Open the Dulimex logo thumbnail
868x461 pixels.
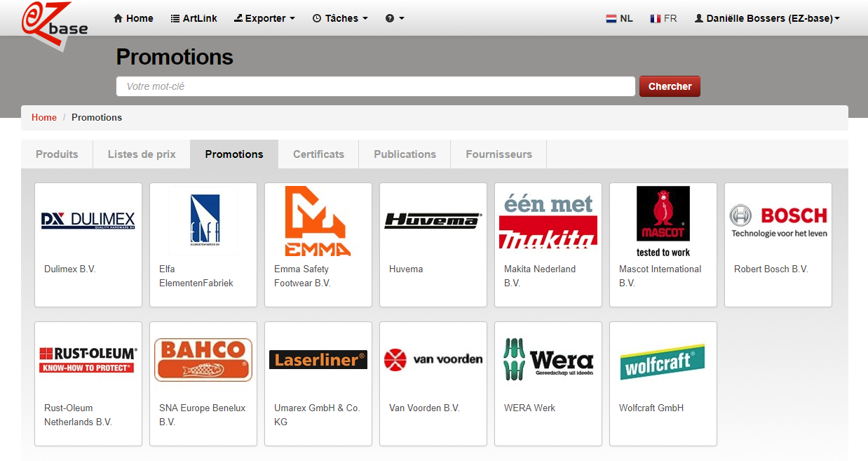click(x=88, y=221)
